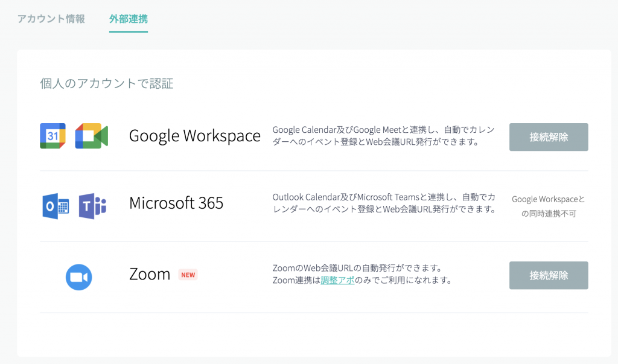Click the Zoom連携は text before the link
Screen dimensions: 618x364
point(296,280)
